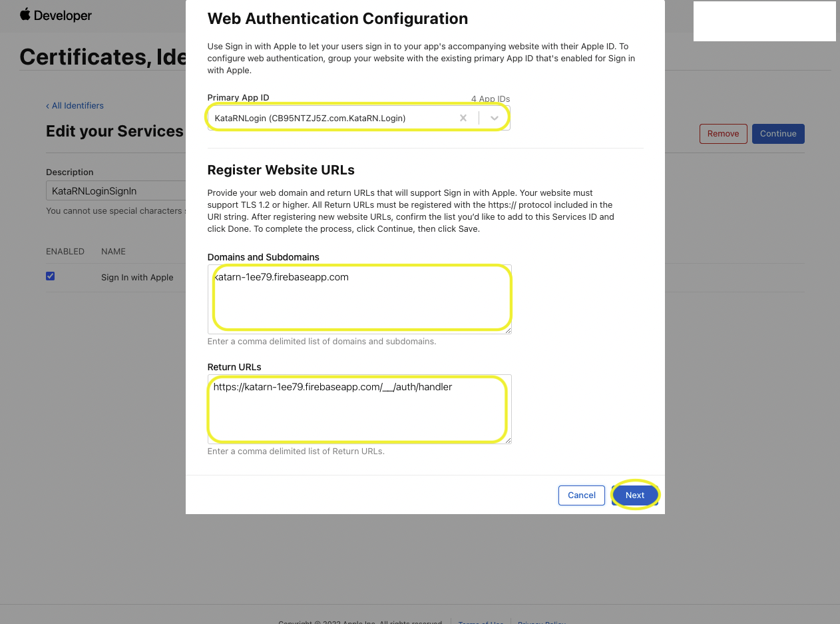Clear the Primary App ID selection
The width and height of the screenshot is (840, 624).
tap(463, 118)
